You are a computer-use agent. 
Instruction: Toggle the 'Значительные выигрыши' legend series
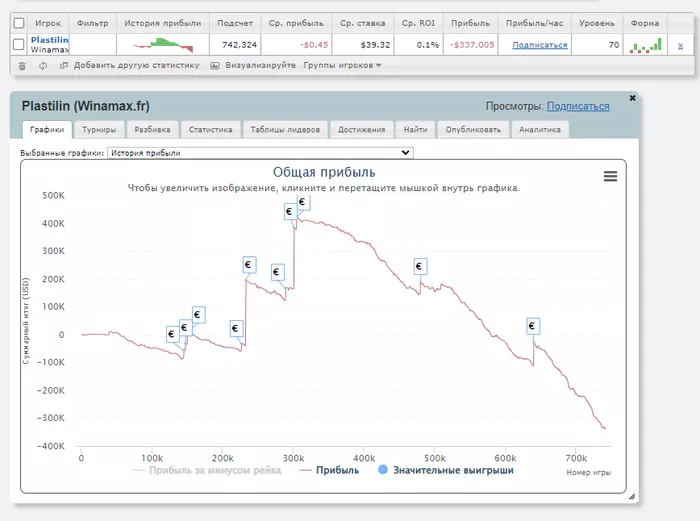[x=445, y=469]
